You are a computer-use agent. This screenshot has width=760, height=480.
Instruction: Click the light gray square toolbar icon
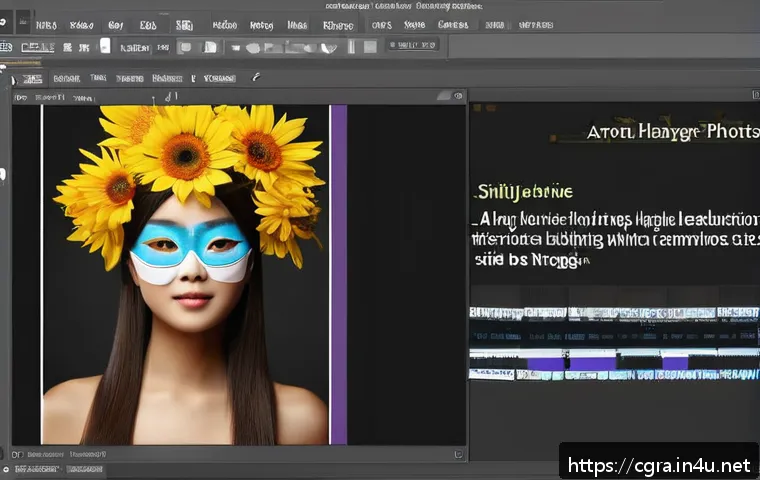pyautogui.click(x=370, y=47)
